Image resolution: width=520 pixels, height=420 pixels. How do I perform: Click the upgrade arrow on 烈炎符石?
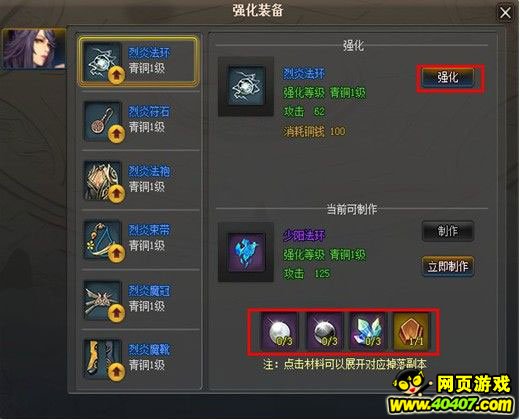click(116, 134)
